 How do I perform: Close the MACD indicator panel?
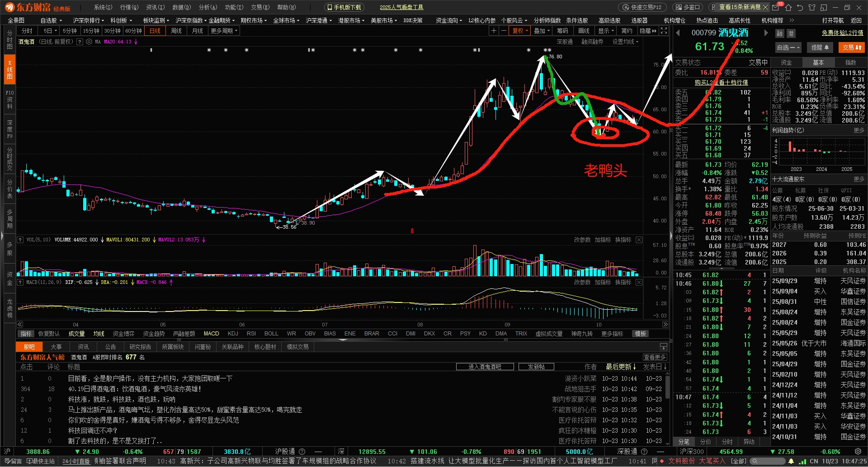639,282
